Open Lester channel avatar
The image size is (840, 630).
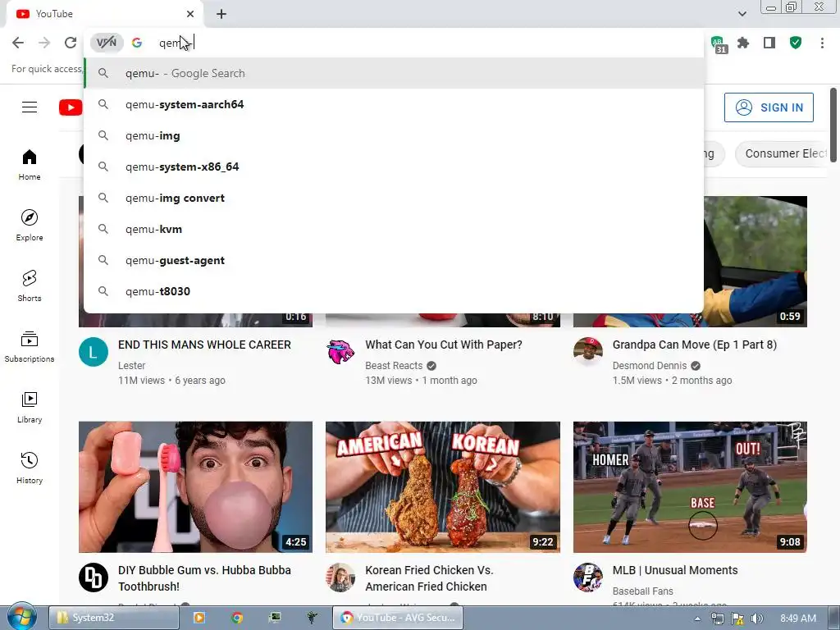(x=94, y=352)
